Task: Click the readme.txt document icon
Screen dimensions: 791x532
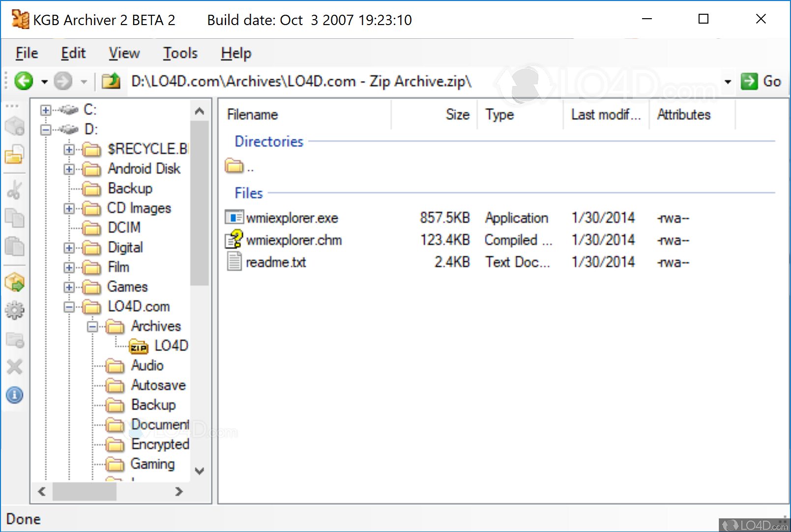Action: (234, 261)
